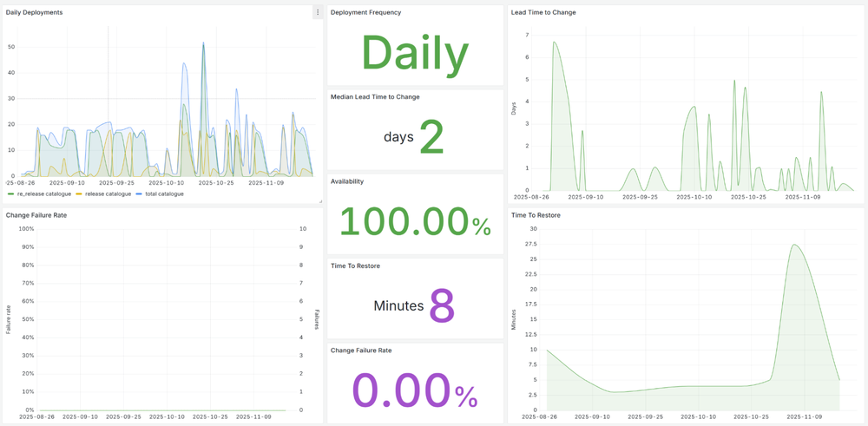Screen dimensions: 868x426
Task: Click the 0.00% change failure rate value
Action: tap(415, 390)
